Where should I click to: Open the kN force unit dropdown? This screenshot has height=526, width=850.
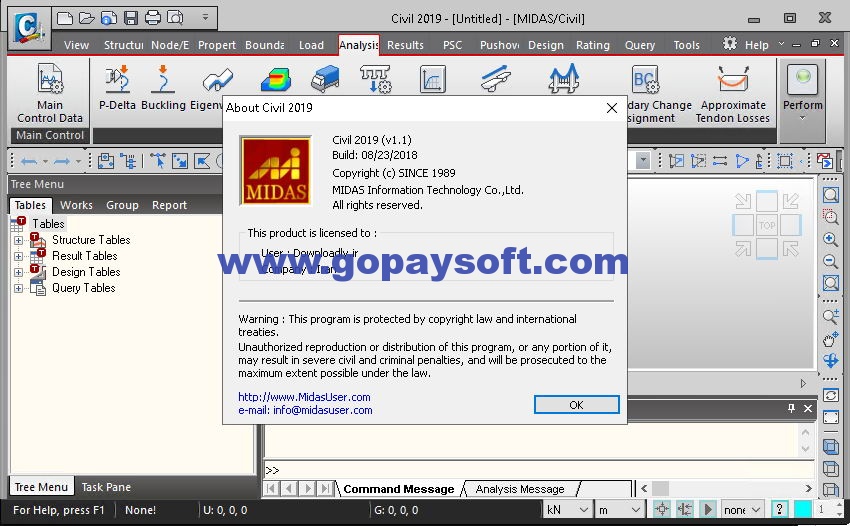click(x=583, y=510)
